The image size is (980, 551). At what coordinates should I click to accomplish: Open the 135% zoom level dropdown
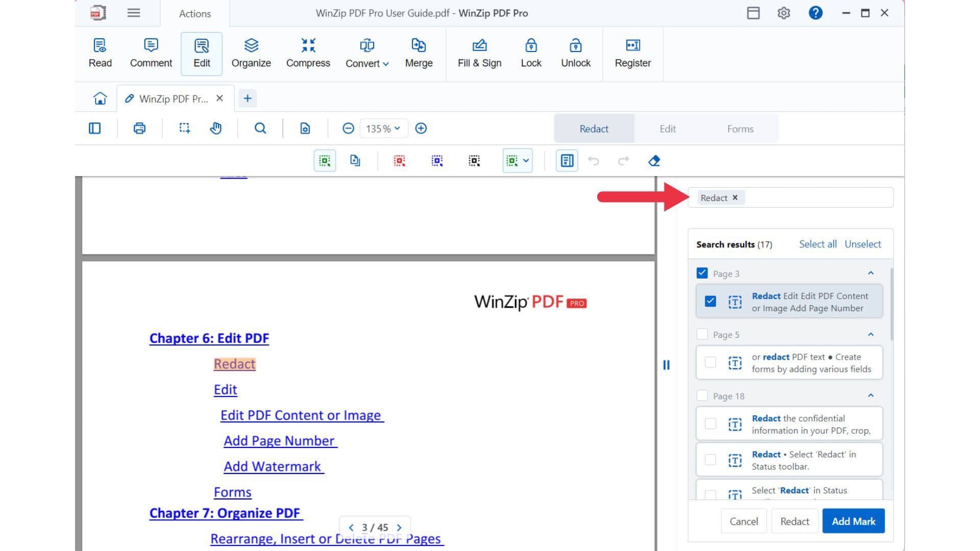pos(384,129)
